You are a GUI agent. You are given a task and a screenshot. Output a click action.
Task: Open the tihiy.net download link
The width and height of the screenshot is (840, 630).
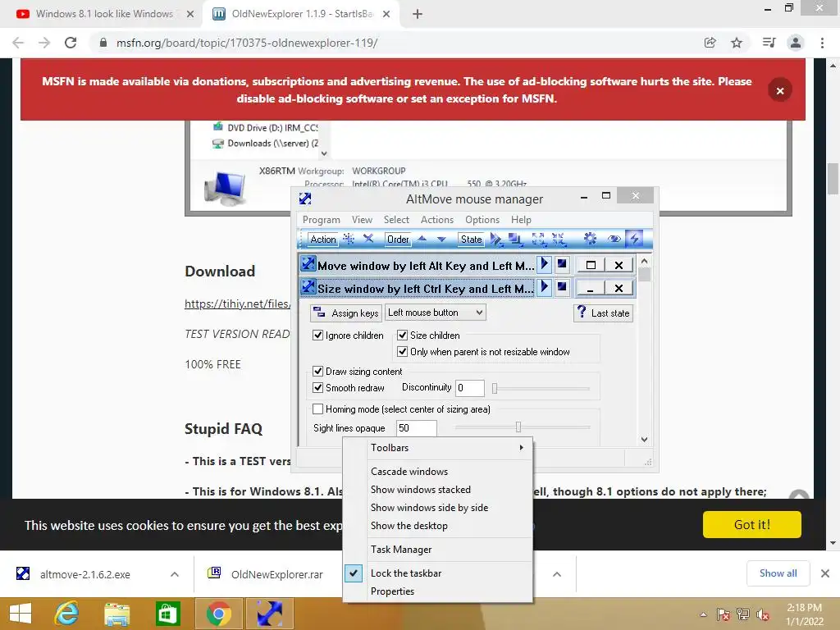click(238, 304)
